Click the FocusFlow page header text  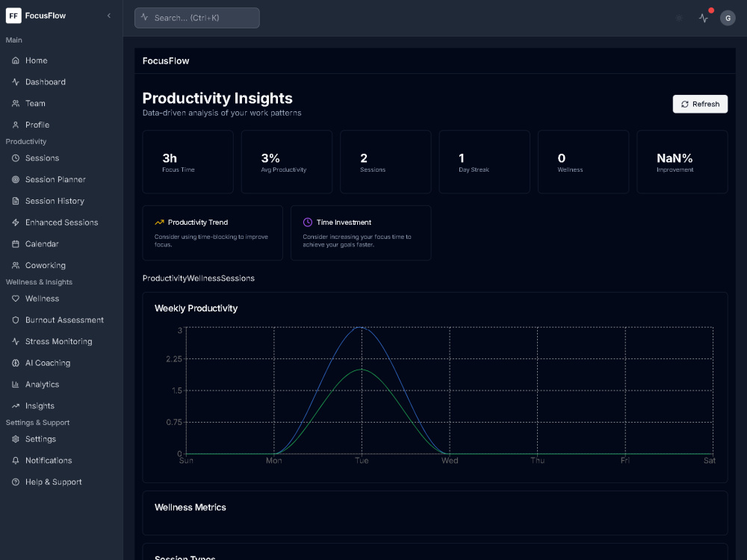pos(166,61)
